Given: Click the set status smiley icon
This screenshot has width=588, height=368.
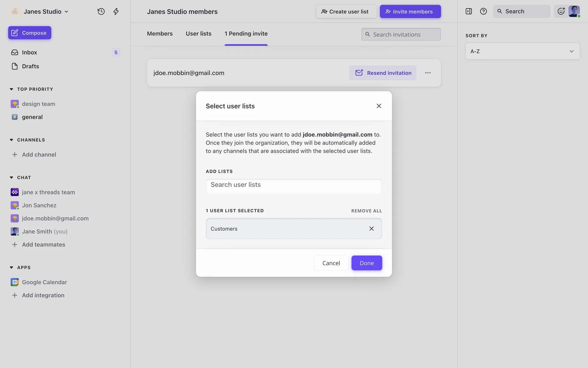Looking at the screenshot, I should 561,11.
